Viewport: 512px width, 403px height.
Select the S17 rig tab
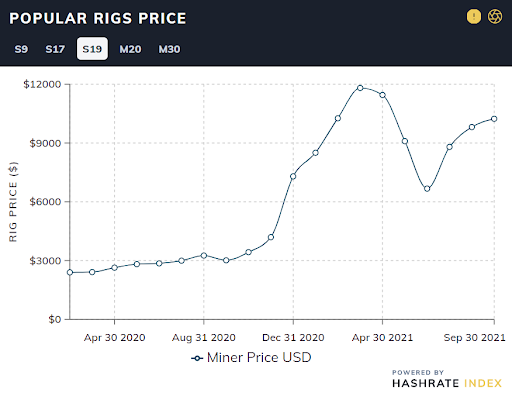pyautogui.click(x=55, y=49)
